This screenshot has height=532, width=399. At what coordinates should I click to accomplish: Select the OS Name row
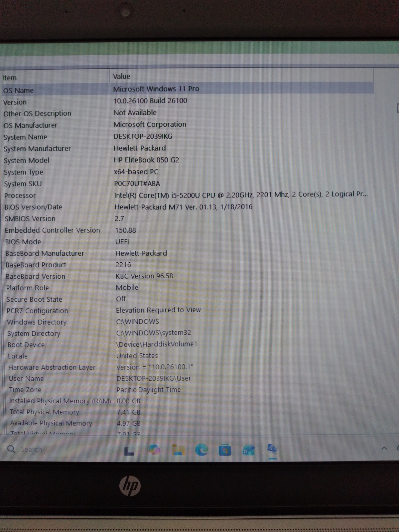tap(187, 89)
